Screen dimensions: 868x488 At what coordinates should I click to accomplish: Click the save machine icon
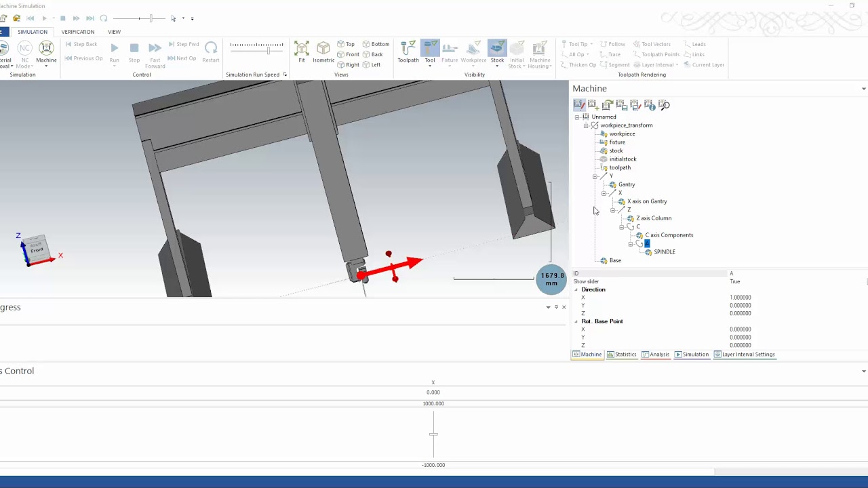(621, 105)
